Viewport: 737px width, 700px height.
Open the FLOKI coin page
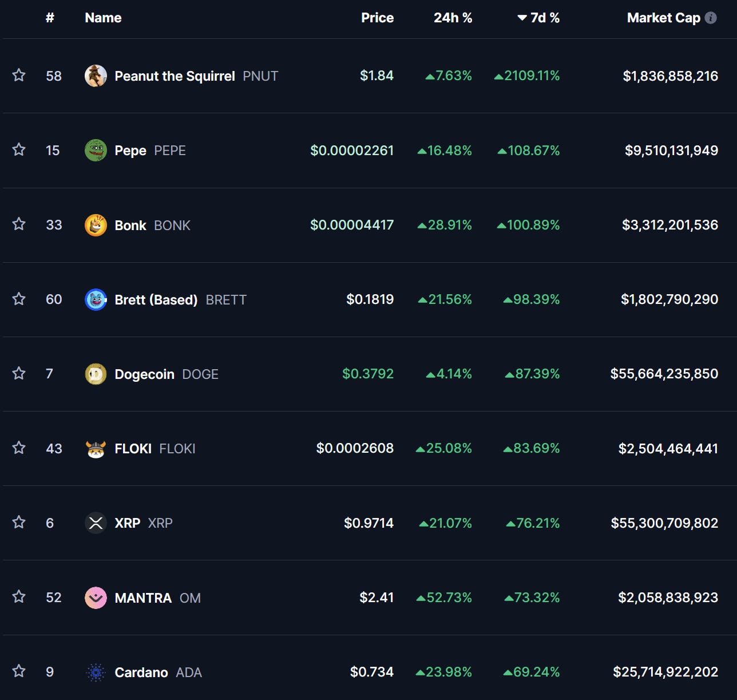pos(133,449)
